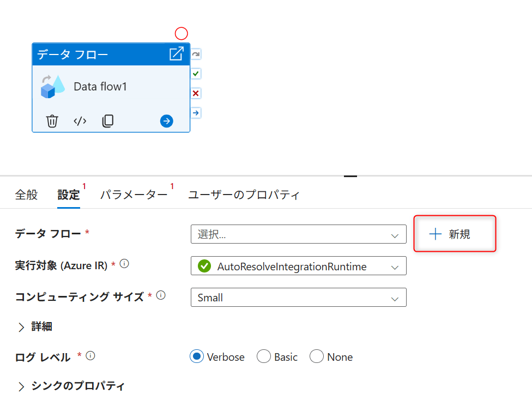The image size is (532, 406).
Task: Select the blue arrow completion connector
Action: [x=196, y=113]
